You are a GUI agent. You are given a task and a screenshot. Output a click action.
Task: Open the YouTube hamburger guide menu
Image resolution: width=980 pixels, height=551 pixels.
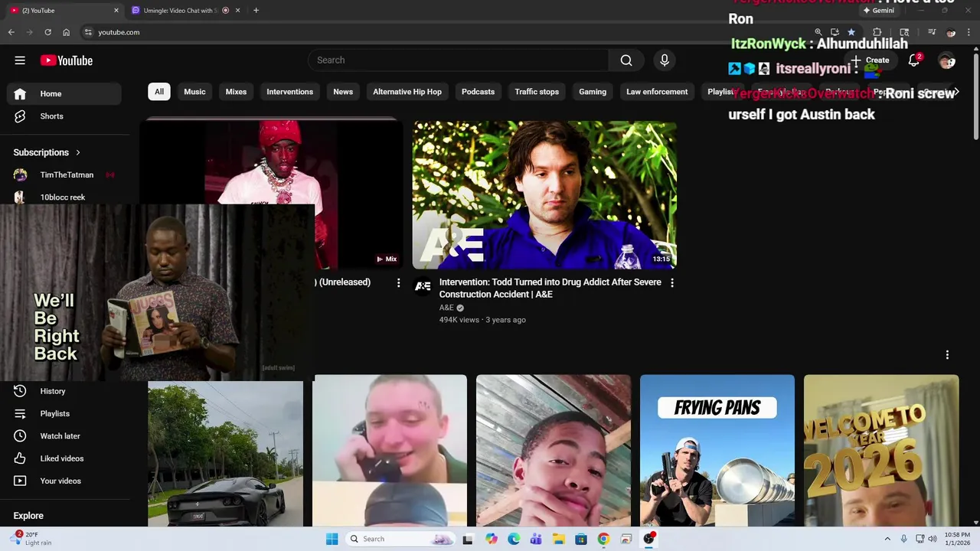pos(20,60)
